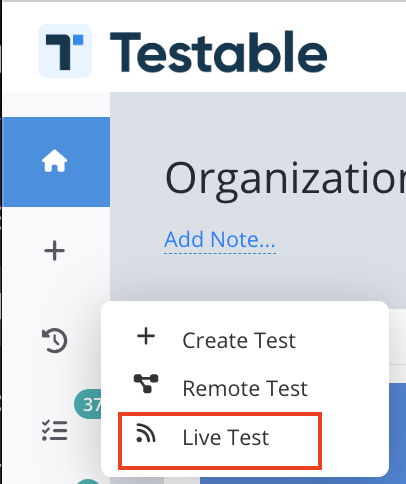Click the teal 37 count badge
The image size is (406, 484).
(88, 404)
